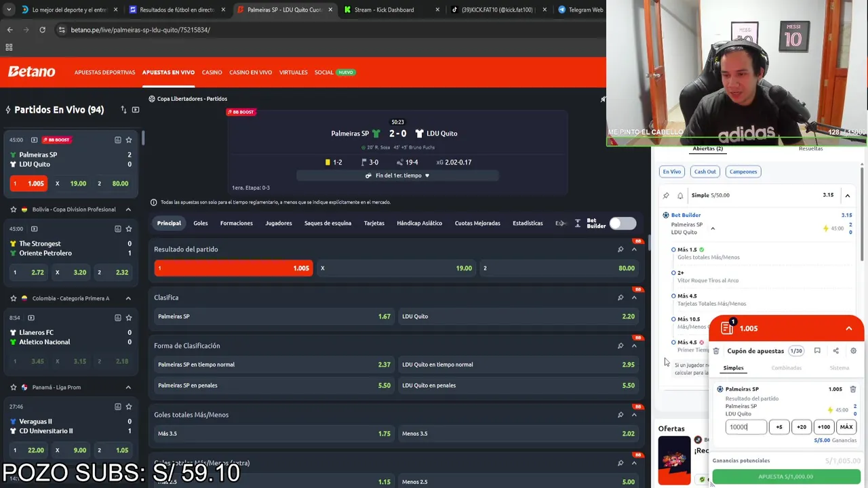Click the notification bell on Simple bet
This screenshot has width=868, height=488.
680,195
